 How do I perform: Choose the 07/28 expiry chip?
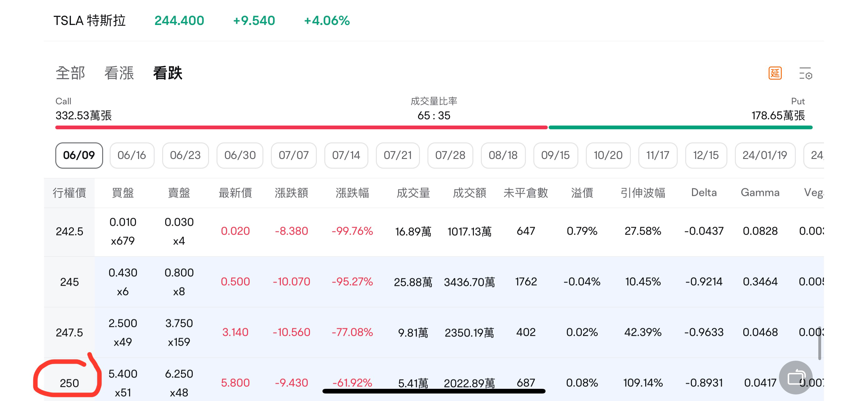pyautogui.click(x=450, y=155)
